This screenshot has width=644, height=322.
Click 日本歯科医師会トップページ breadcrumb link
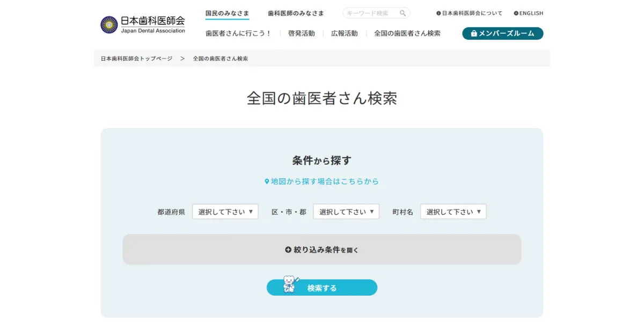137,58
